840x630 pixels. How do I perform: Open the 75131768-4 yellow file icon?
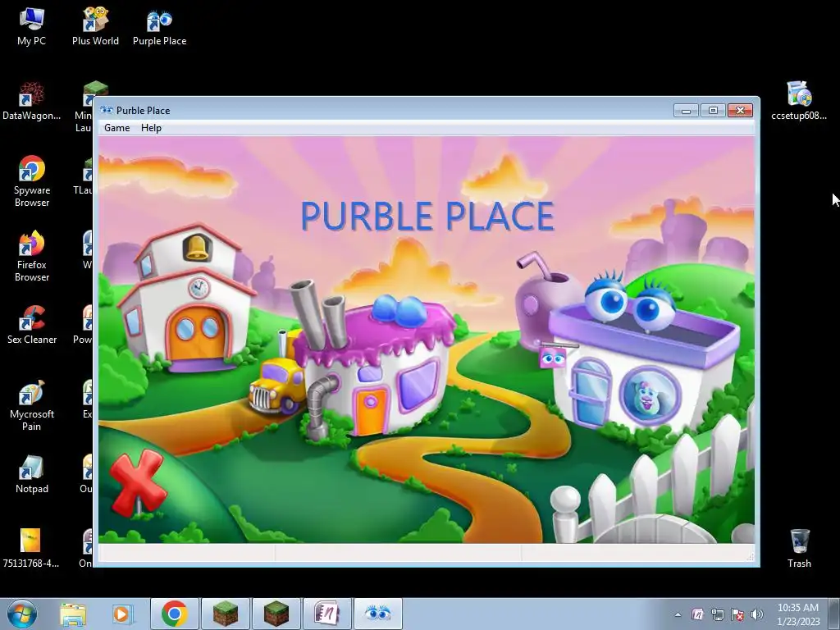[x=30, y=548]
